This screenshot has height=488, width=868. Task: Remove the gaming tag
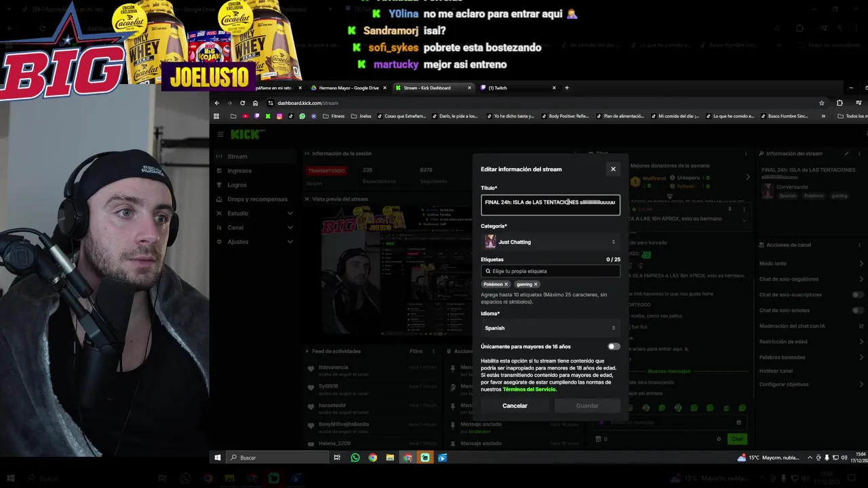(536, 285)
